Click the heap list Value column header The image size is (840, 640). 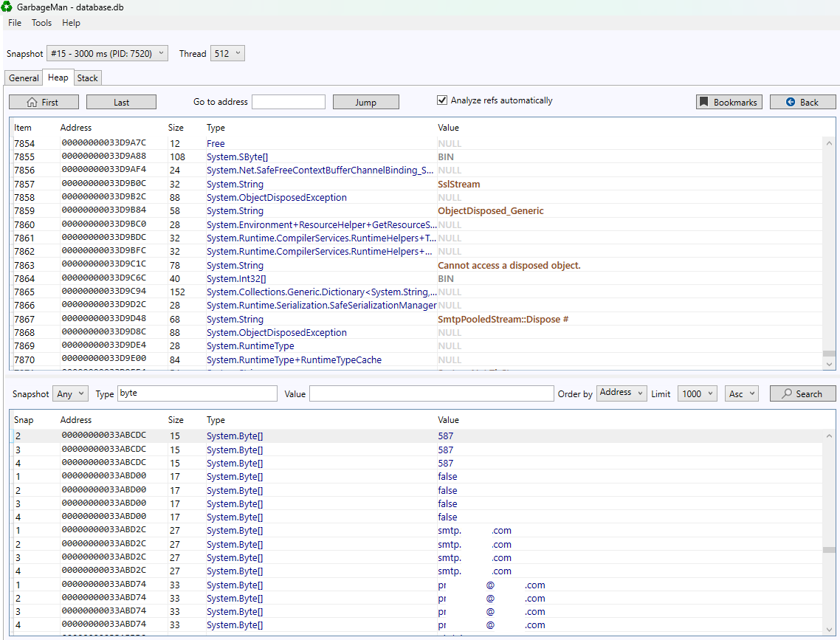pos(448,128)
